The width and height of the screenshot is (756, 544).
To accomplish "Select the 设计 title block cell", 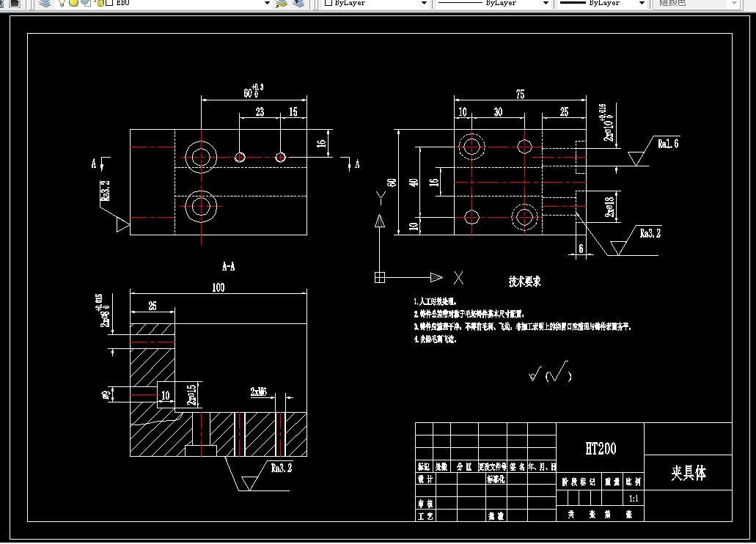I will [425, 479].
